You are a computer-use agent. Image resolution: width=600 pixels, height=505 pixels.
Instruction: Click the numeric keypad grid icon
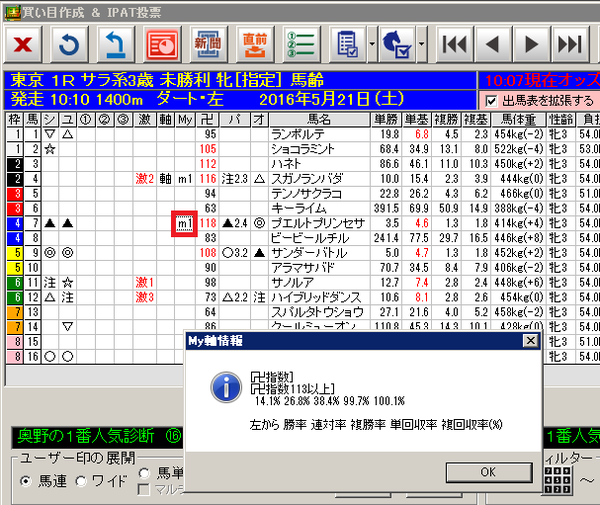pyautogui.click(x=558, y=480)
